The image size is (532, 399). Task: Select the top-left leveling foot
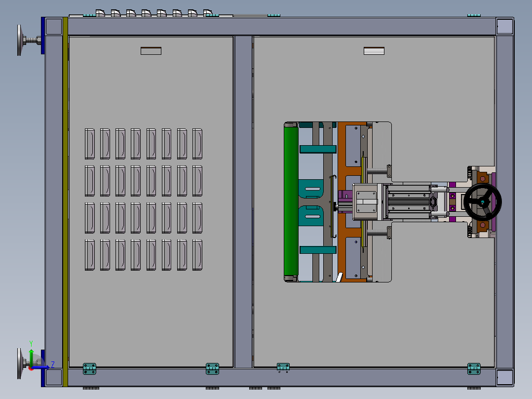tap(29, 40)
